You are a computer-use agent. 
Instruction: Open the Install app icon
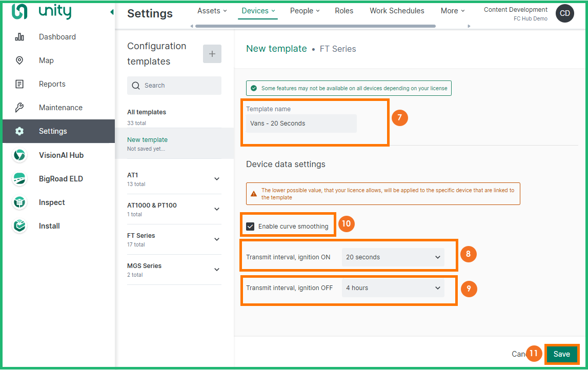click(x=19, y=226)
